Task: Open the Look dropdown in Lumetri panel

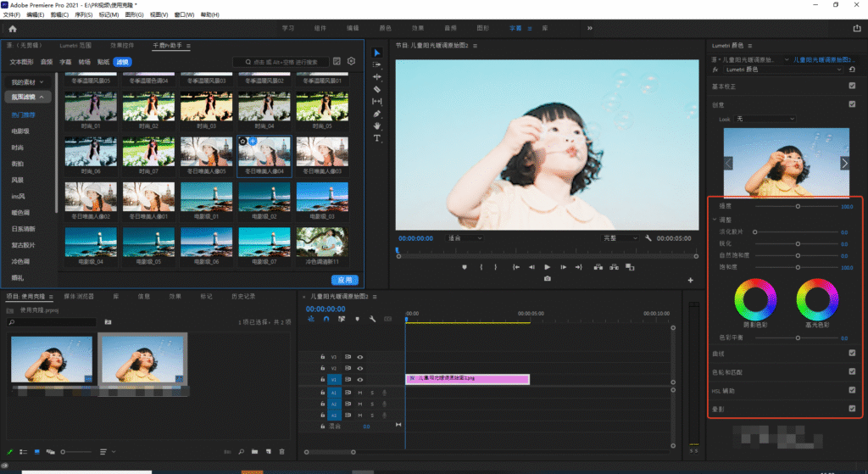Action: point(765,119)
